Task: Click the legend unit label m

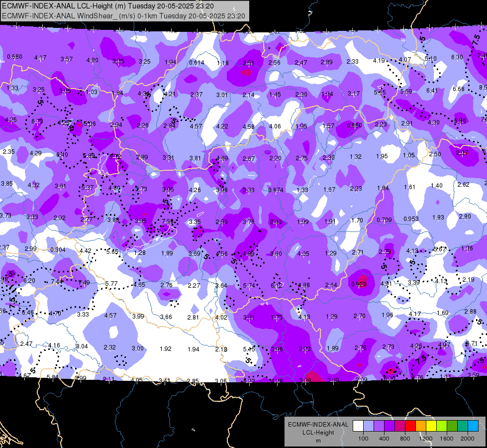Action: pos(318,441)
